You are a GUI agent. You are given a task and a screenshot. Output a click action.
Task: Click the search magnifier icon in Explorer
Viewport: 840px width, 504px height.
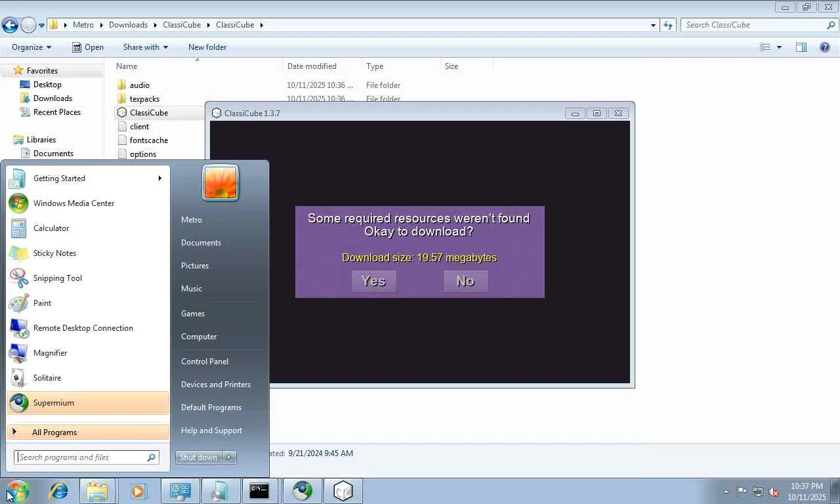pyautogui.click(x=831, y=25)
